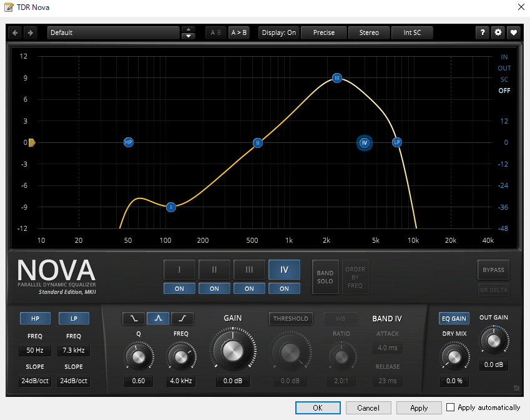The image size is (530, 420).
Task: Click the LP FREQ 7.3 kHz field
Action: (x=74, y=350)
